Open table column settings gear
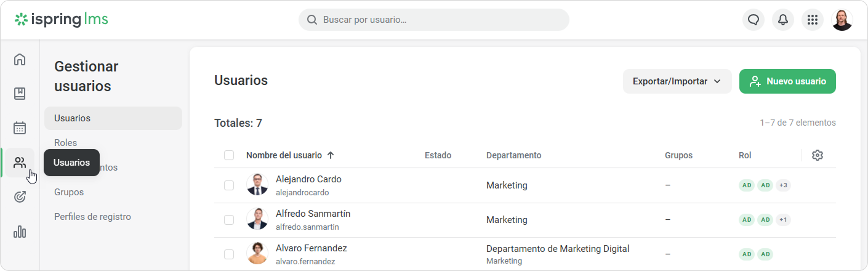Viewport: 868px width, 271px height. click(817, 155)
